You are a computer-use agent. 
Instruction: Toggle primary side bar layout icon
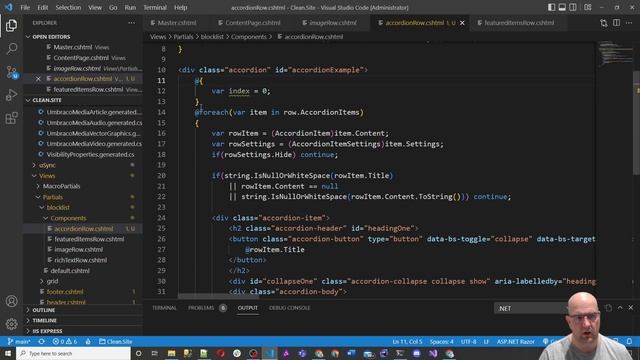click(x=551, y=7)
